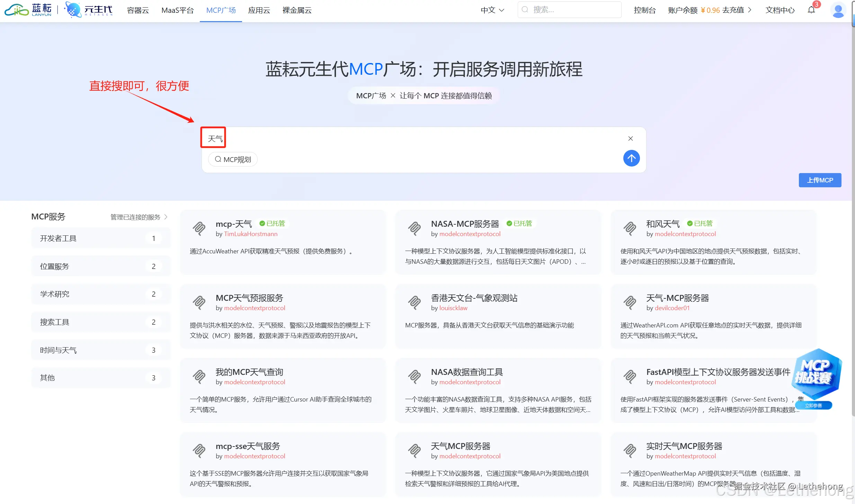
Task: Click the 上传MCP button
Action: pyautogui.click(x=820, y=180)
